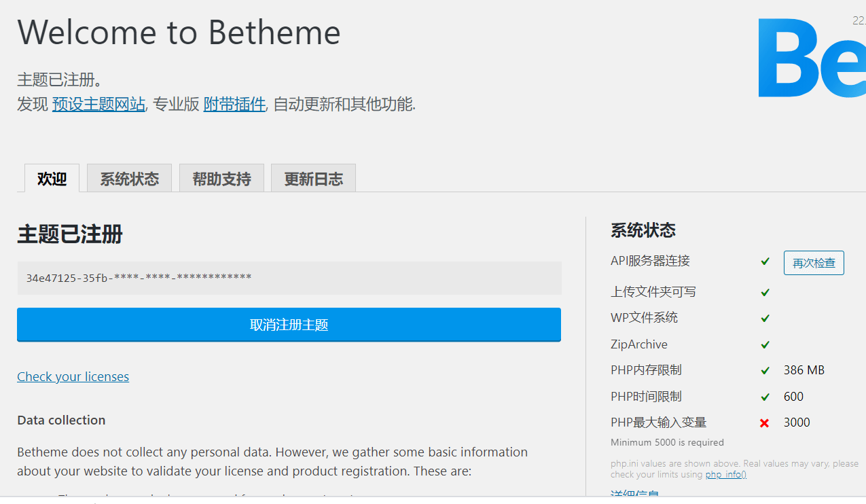
Task: Click the API服务器连接 label
Action: [x=650, y=261]
